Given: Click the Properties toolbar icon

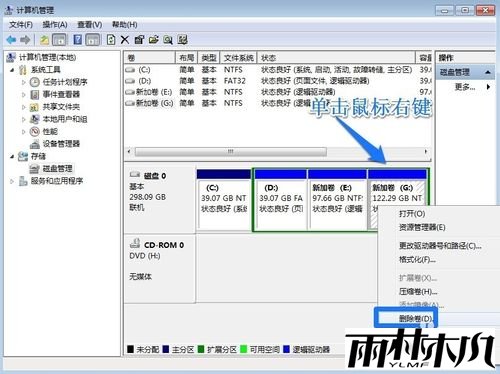Looking at the screenshot, I should [139, 40].
